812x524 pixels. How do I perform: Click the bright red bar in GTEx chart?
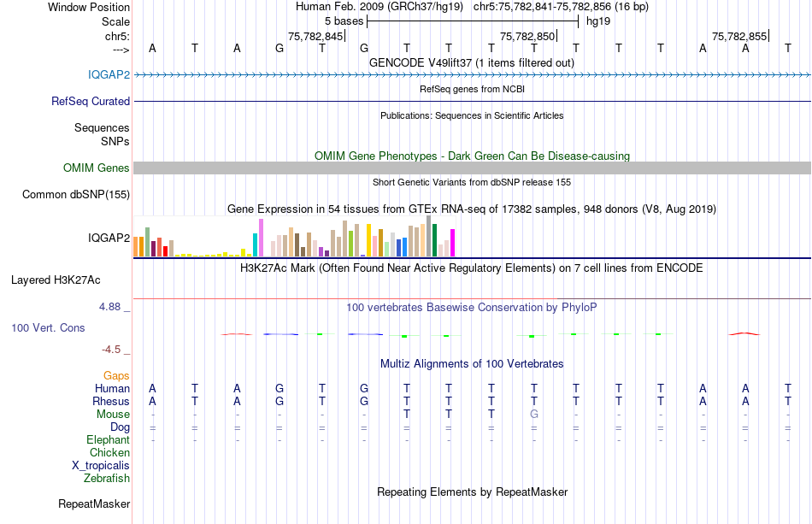165,251
